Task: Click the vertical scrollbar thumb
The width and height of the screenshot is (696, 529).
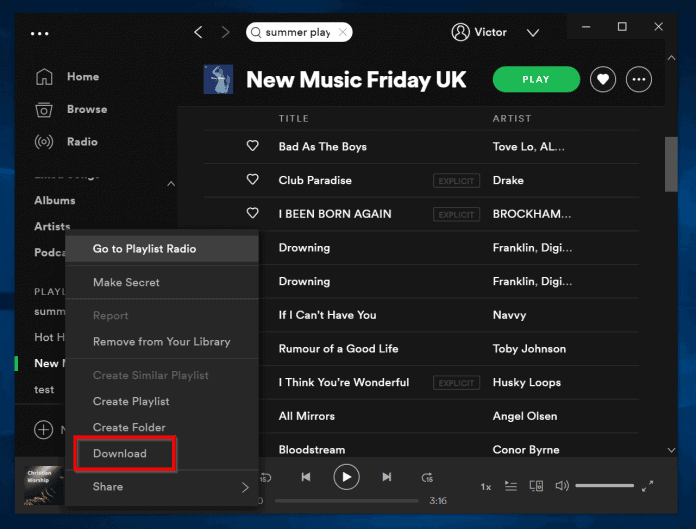Action: tap(671, 164)
